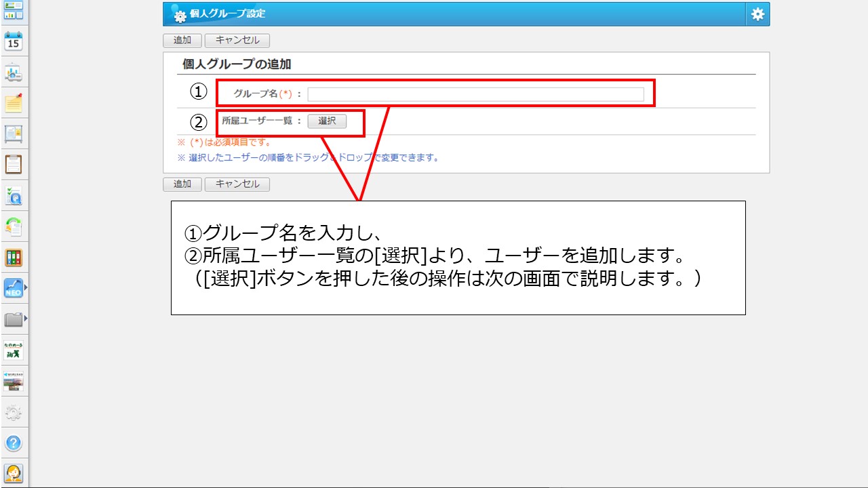Open the blue question mark help icon
Screen dimensions: 868x488
pyautogui.click(x=14, y=443)
